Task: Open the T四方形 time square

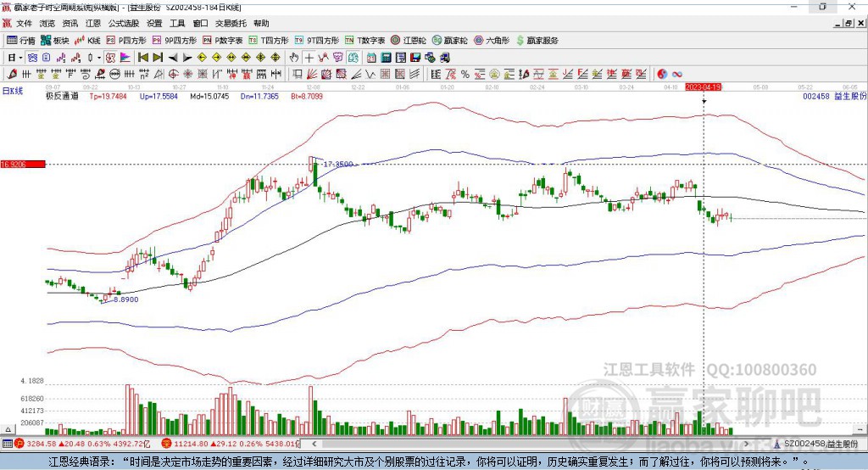Action: point(269,41)
